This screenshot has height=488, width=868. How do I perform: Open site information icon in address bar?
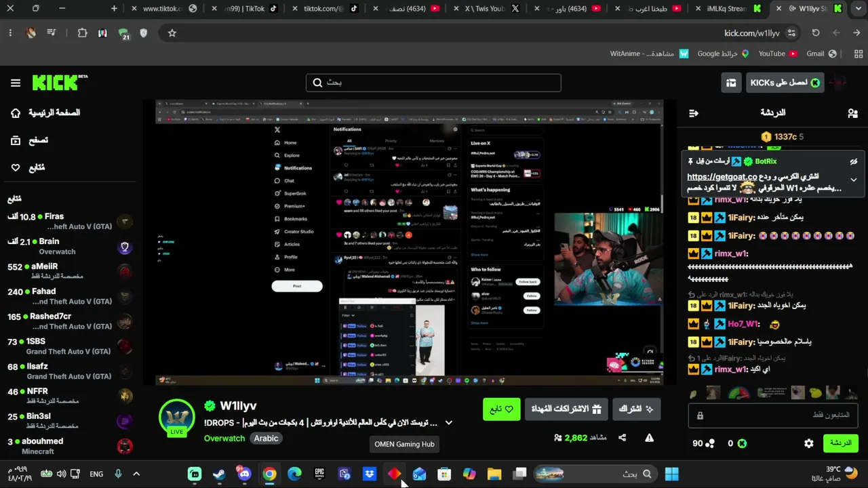(791, 33)
